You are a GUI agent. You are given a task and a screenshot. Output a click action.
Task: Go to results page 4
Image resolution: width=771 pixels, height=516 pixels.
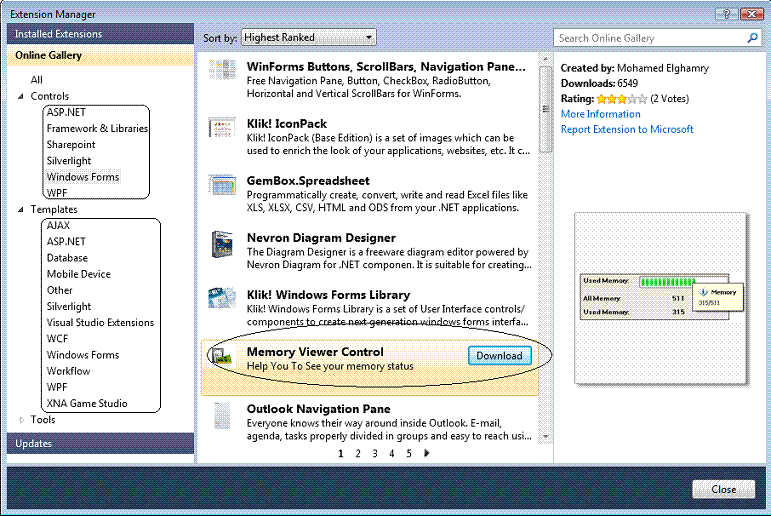coord(392,454)
